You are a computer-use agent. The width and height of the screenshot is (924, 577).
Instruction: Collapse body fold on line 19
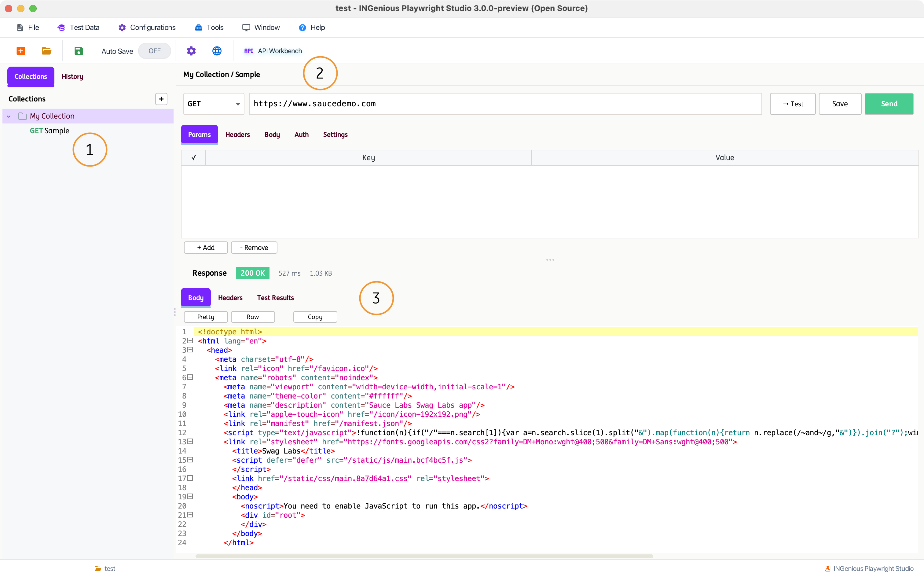[190, 497]
